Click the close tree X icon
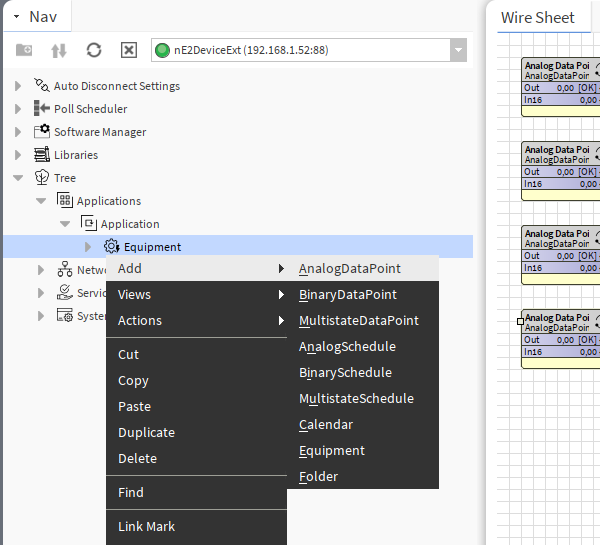This screenshot has height=545, width=600. 129,50
